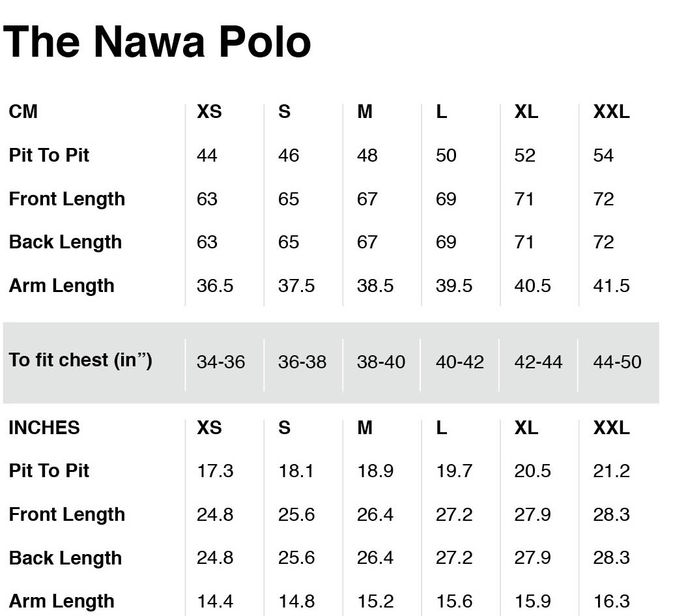The height and width of the screenshot is (616, 673).
Task: Select Front Length row label in CM table
Action: [x=67, y=199]
